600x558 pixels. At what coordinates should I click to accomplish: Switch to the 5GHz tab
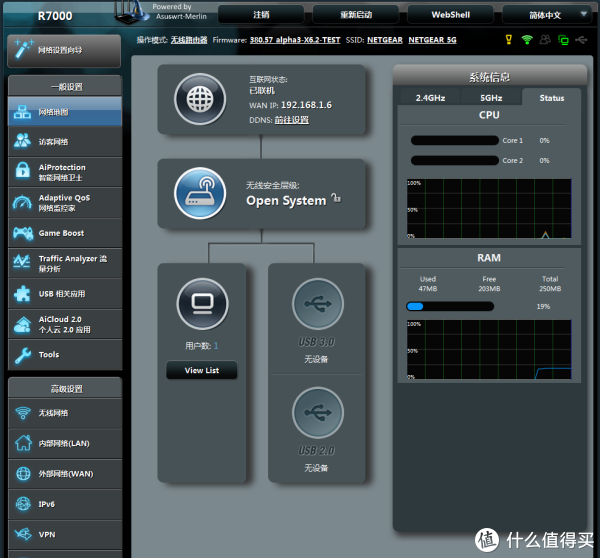[491, 98]
